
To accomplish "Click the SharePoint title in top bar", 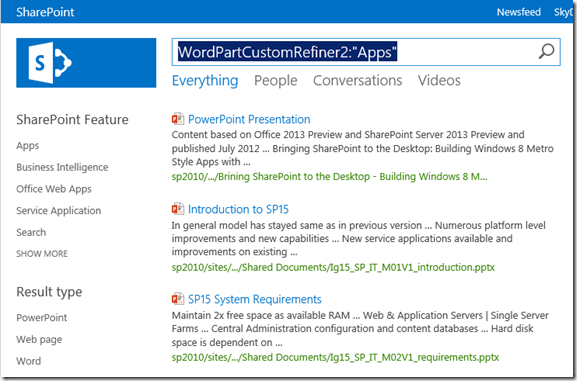I will 45,12.
